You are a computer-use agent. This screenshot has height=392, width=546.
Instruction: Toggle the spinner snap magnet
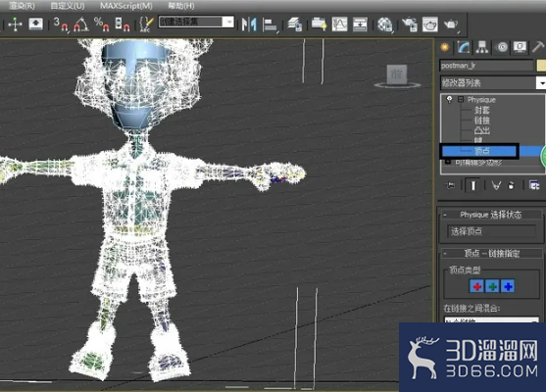[x=123, y=24]
